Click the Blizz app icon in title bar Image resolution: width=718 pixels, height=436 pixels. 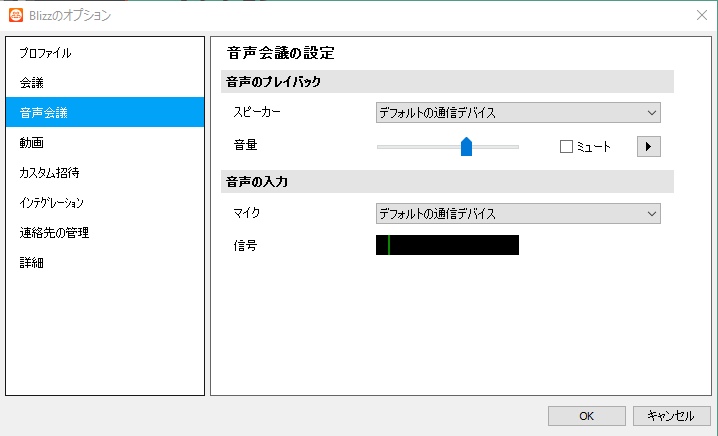click(16, 15)
